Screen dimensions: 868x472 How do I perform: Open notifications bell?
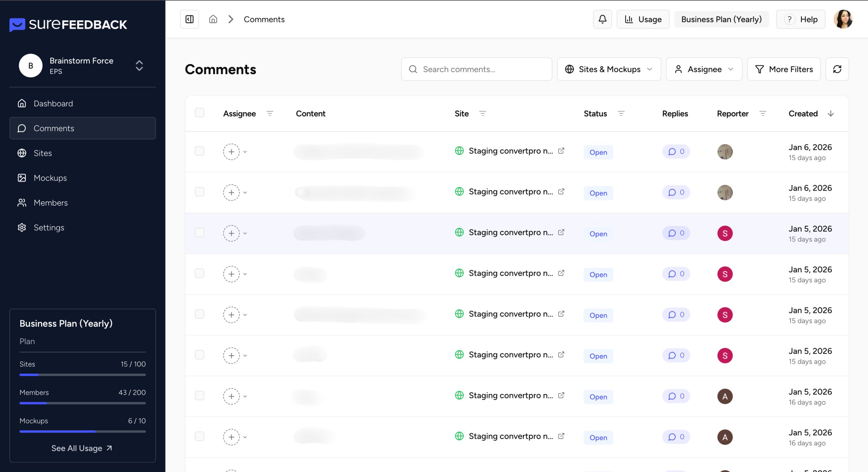click(x=602, y=19)
